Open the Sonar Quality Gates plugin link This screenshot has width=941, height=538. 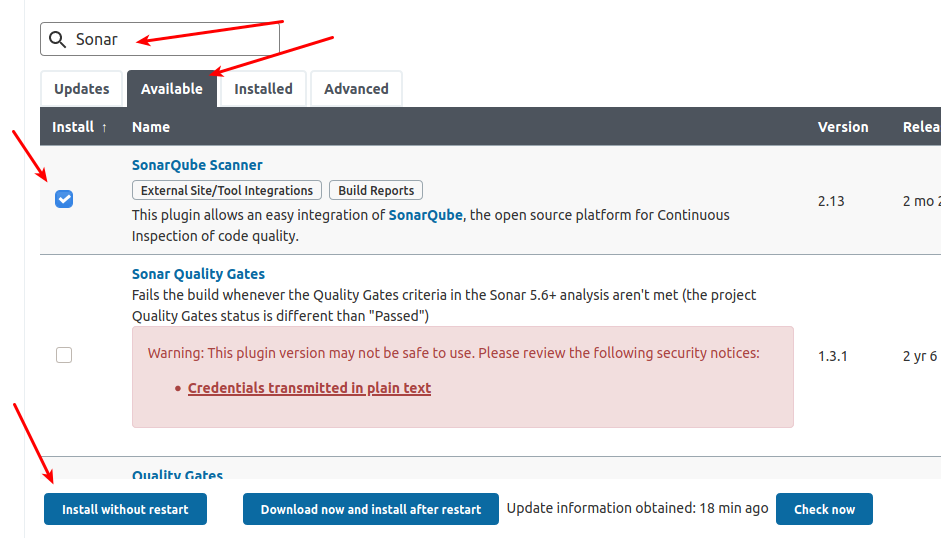click(198, 274)
